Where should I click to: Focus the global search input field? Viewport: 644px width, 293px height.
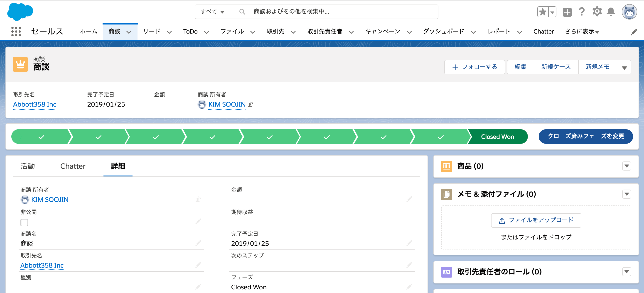334,12
